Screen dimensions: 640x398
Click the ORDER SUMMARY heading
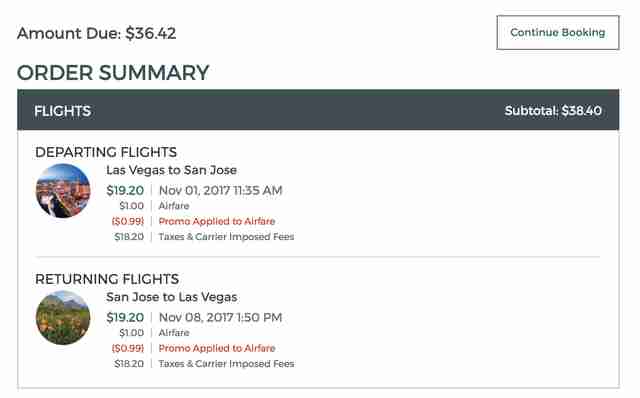point(113,73)
